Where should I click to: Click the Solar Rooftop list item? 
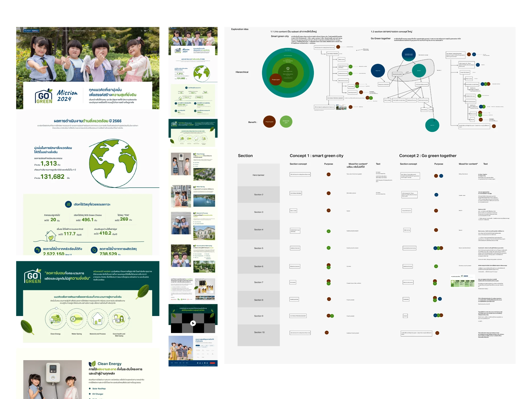(97, 389)
